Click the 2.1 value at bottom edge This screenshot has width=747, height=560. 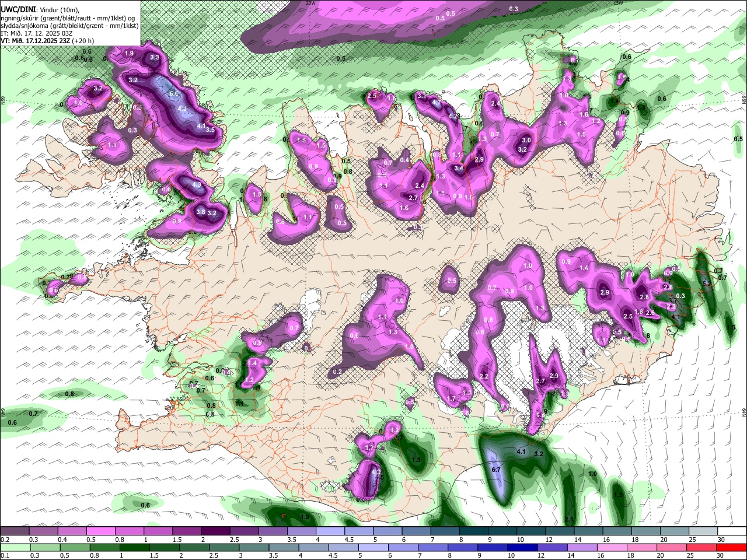570,519
